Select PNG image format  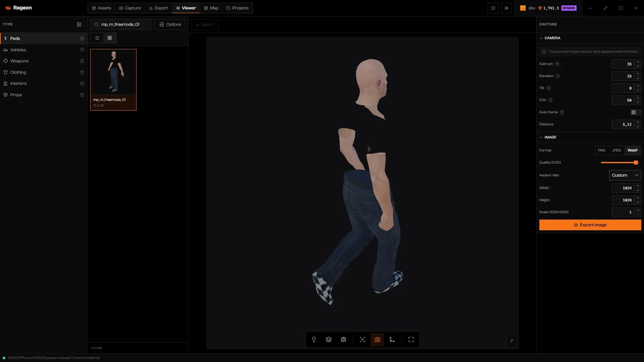coord(602,150)
